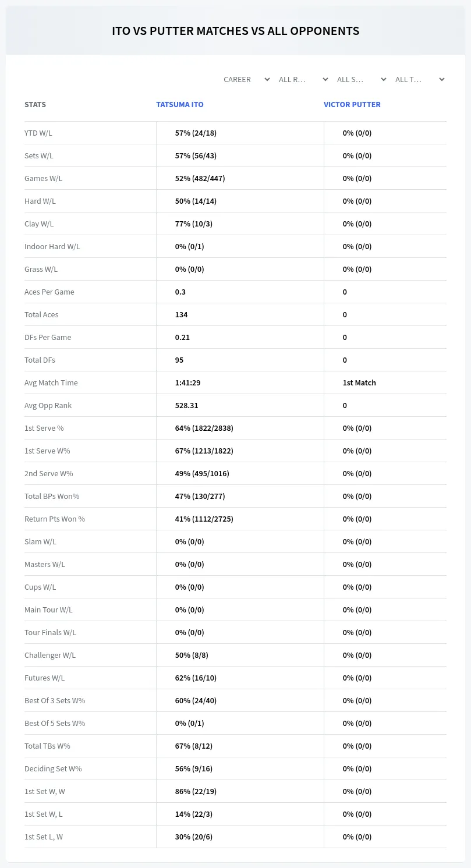
Task: Select the Challenger W/L row label
Action: click(x=50, y=655)
